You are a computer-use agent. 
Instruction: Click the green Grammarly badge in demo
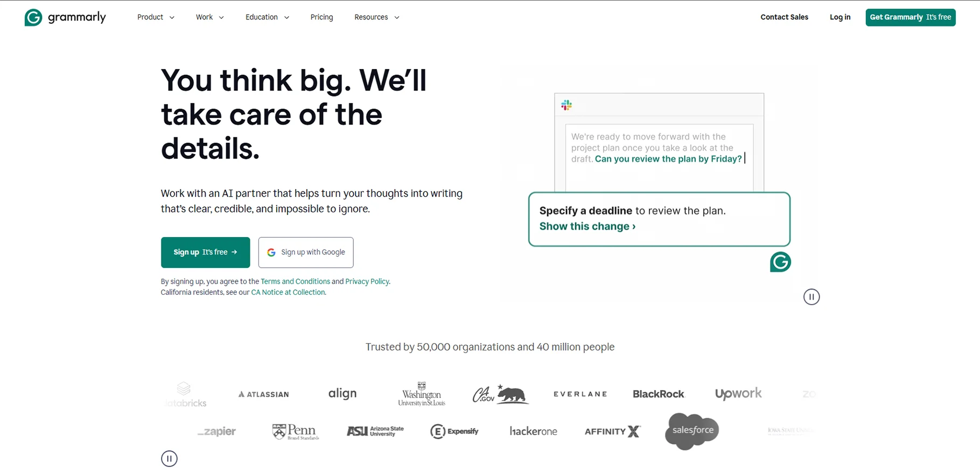780,262
